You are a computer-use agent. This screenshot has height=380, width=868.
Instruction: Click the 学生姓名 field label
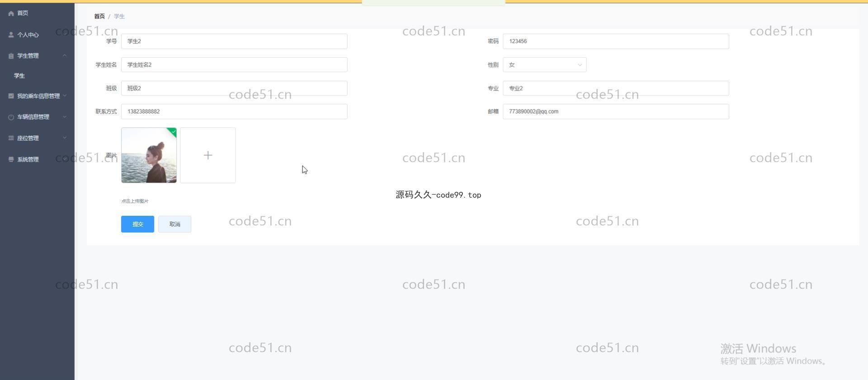106,65
